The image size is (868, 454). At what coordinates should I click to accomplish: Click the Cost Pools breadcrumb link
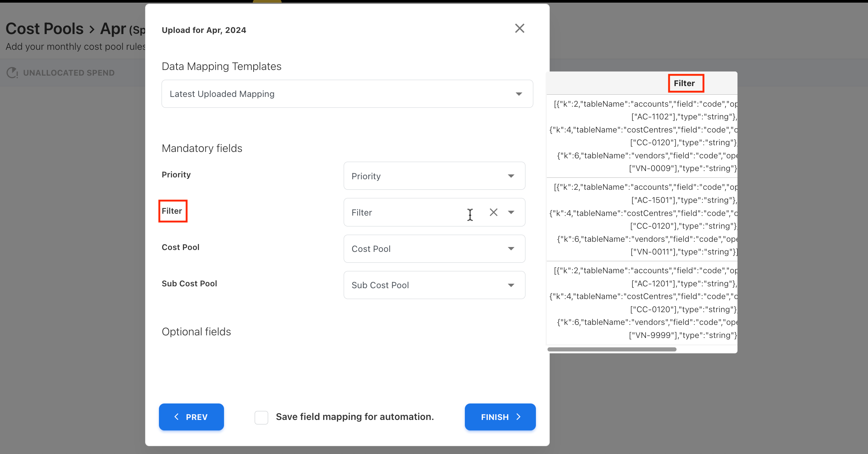tap(45, 29)
